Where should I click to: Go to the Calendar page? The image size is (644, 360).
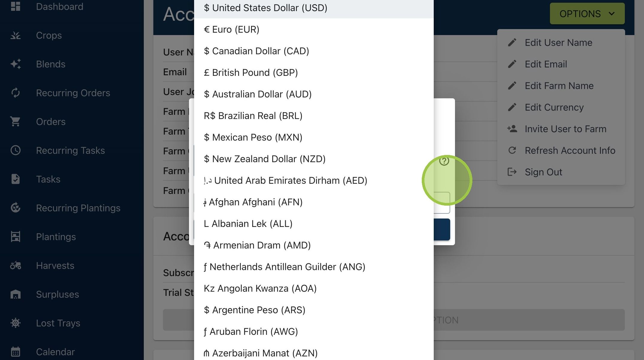[55, 352]
